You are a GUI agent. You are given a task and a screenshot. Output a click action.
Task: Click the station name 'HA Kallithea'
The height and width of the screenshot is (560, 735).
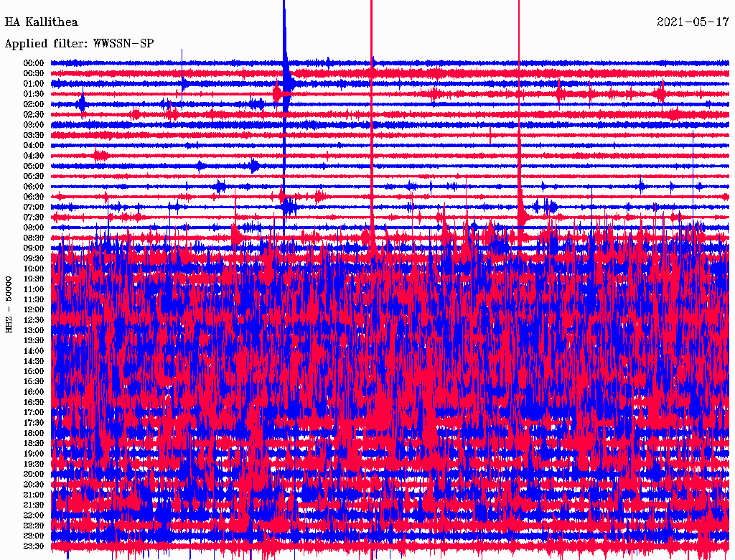pyautogui.click(x=41, y=22)
